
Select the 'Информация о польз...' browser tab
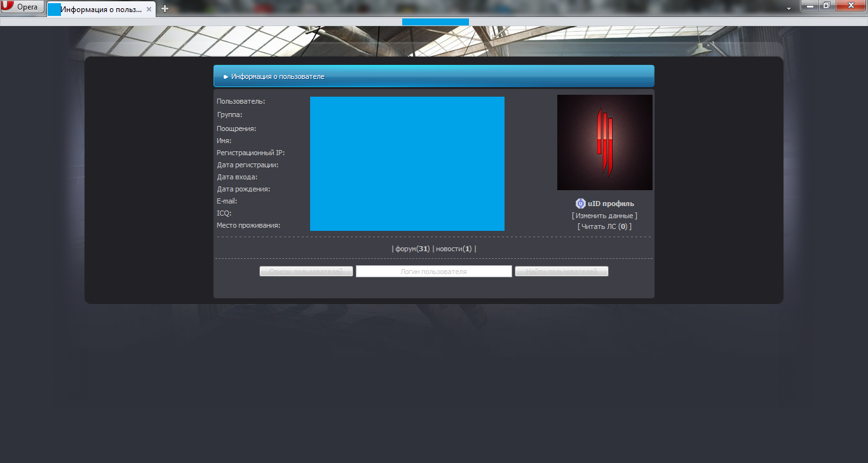pos(100,10)
